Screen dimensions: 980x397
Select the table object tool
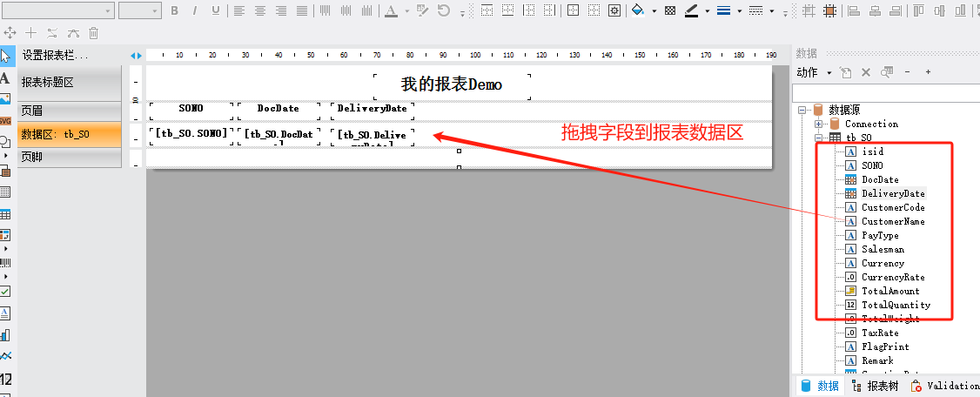click(x=5, y=214)
